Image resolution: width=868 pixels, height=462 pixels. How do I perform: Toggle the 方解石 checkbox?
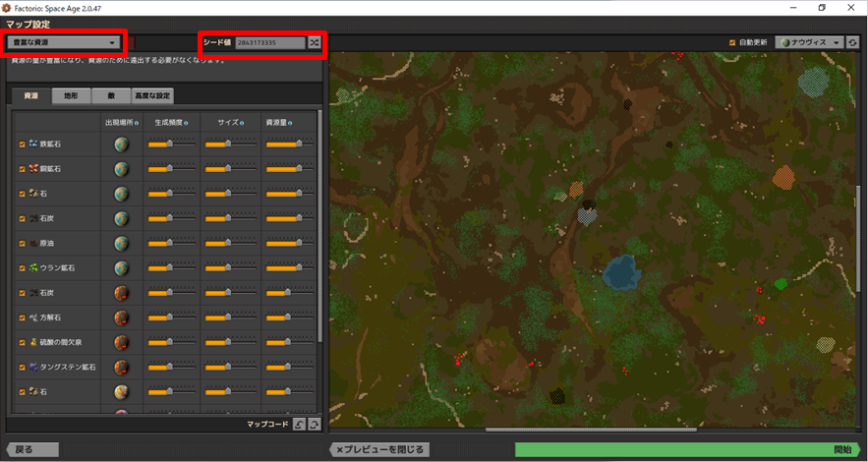[23, 318]
